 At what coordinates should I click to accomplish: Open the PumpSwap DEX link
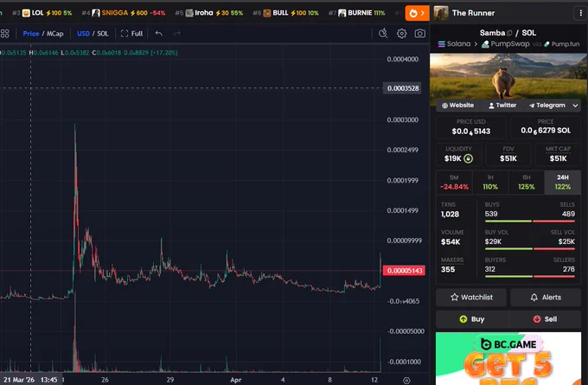click(506, 44)
